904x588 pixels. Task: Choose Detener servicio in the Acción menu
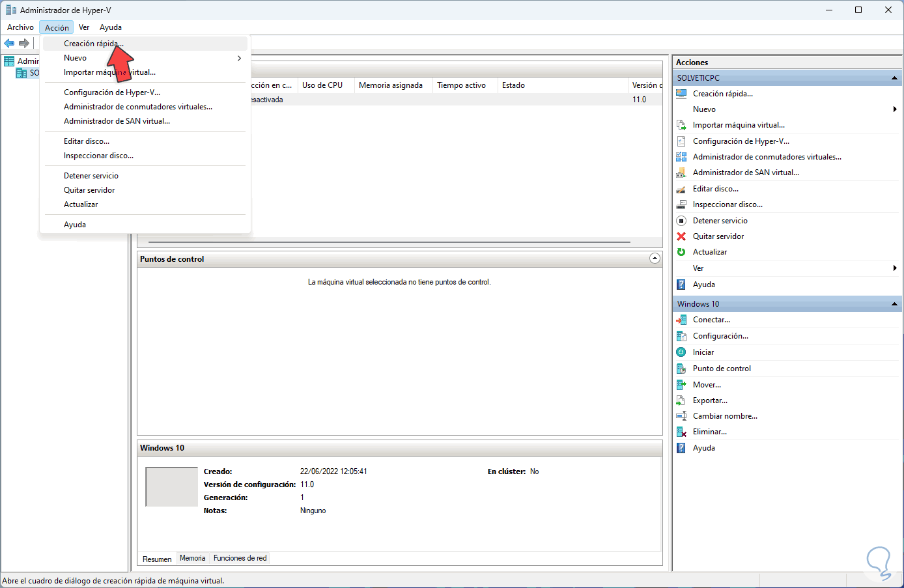145,176
